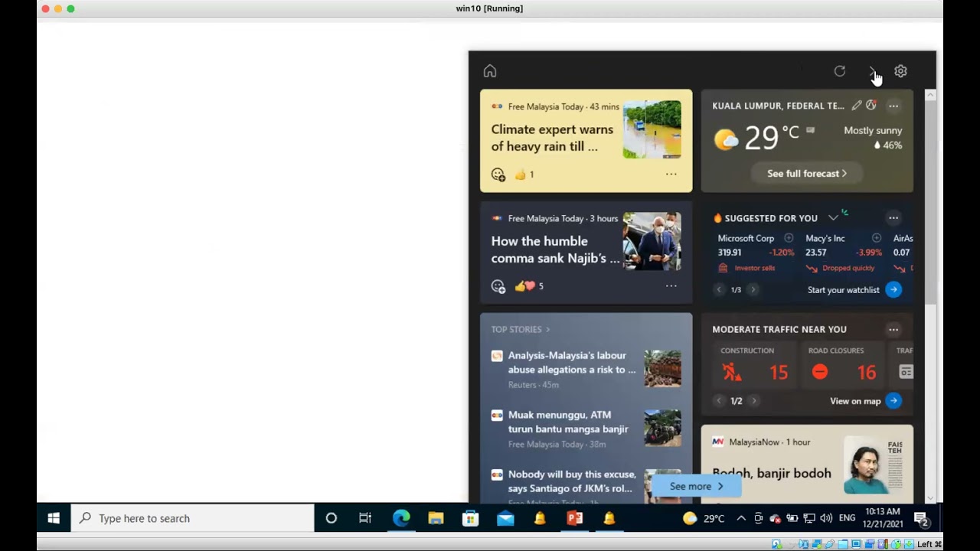The image size is (980, 551).
Task: Open the Muak menunggu, ATM story
Action: (x=568, y=422)
